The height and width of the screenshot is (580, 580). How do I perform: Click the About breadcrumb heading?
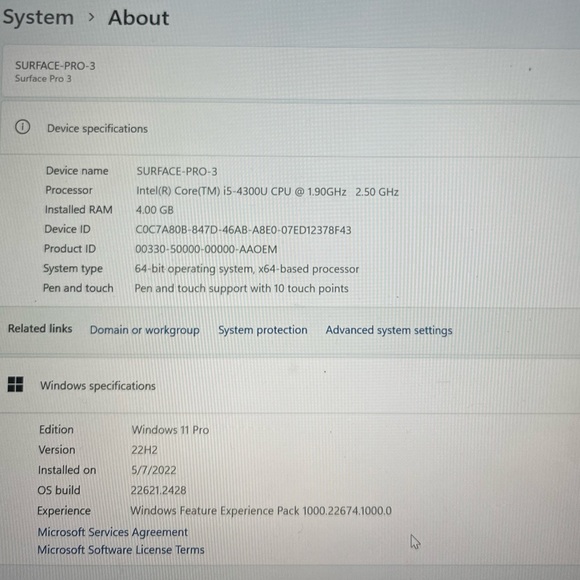click(x=139, y=18)
